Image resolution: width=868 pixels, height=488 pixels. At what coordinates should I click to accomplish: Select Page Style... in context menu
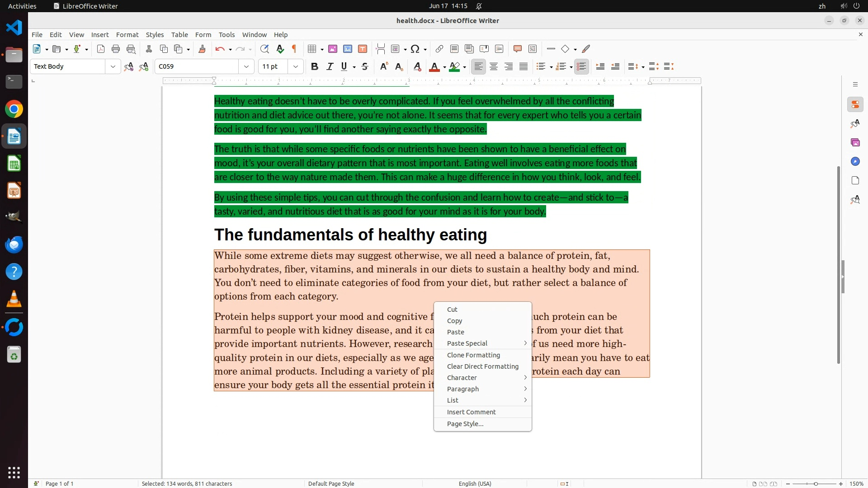pos(465,424)
